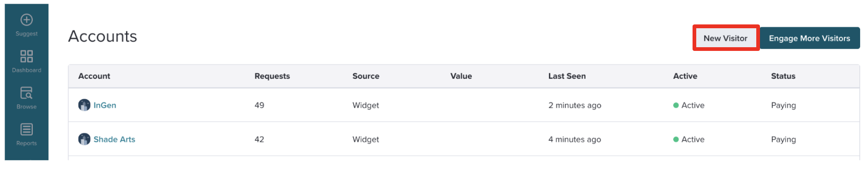Image resolution: width=868 pixels, height=174 pixels.
Task: Open the Dashboard grid icon
Action: point(27,56)
